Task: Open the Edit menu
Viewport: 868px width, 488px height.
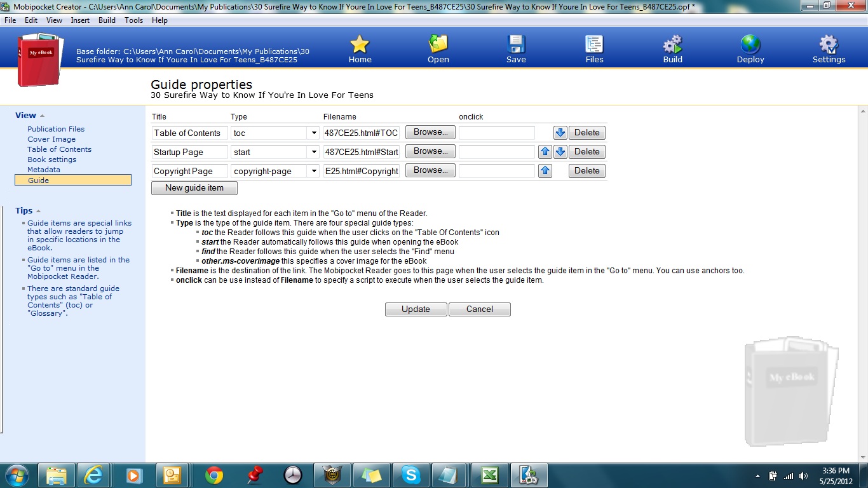Action: 31,20
